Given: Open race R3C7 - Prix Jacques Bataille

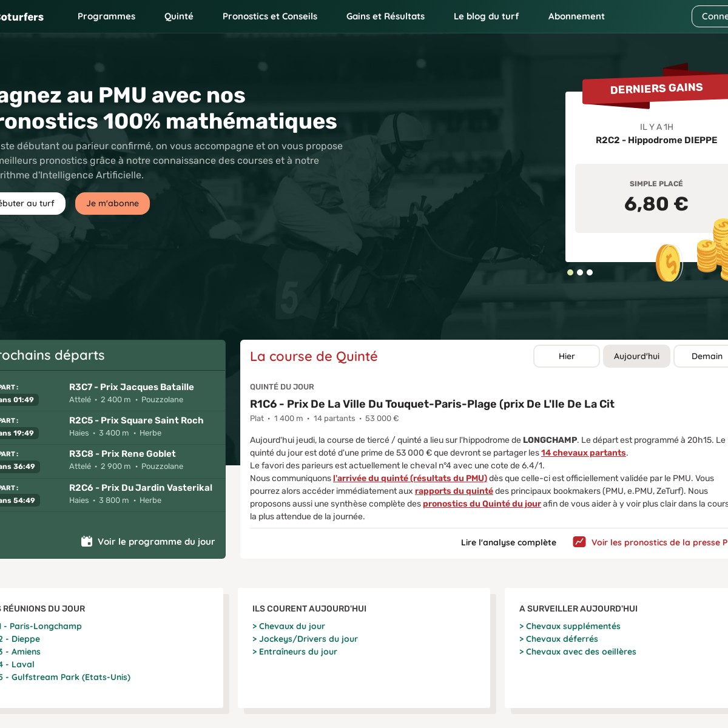Looking at the screenshot, I should point(132,387).
